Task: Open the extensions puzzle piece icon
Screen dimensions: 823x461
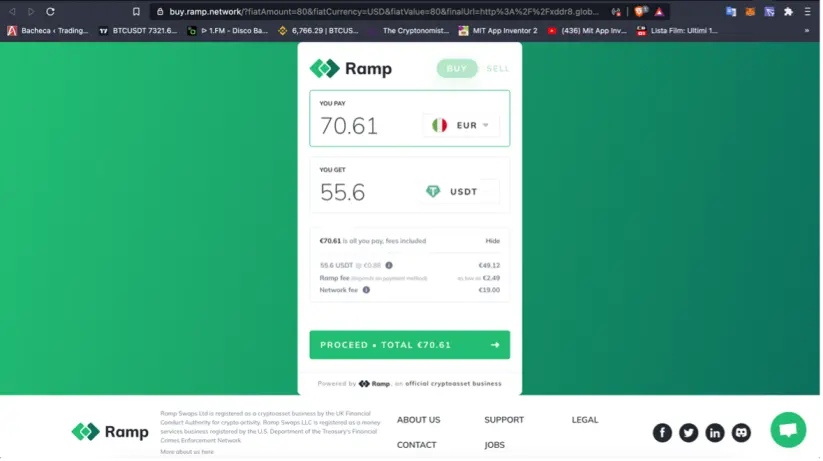Action: [x=788, y=11]
